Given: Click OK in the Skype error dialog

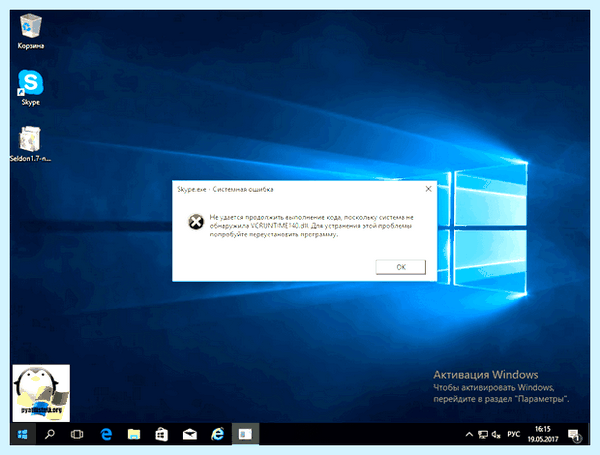Looking at the screenshot, I should pos(400,267).
